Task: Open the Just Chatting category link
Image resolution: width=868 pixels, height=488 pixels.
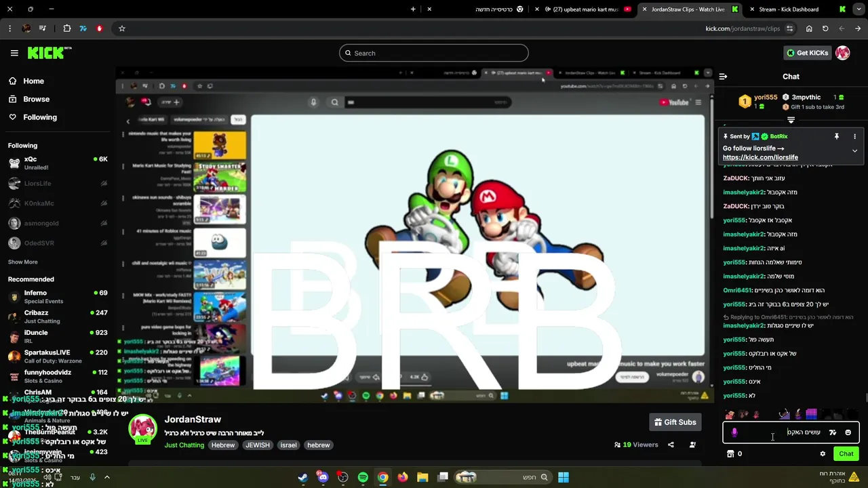Action: [x=184, y=445]
